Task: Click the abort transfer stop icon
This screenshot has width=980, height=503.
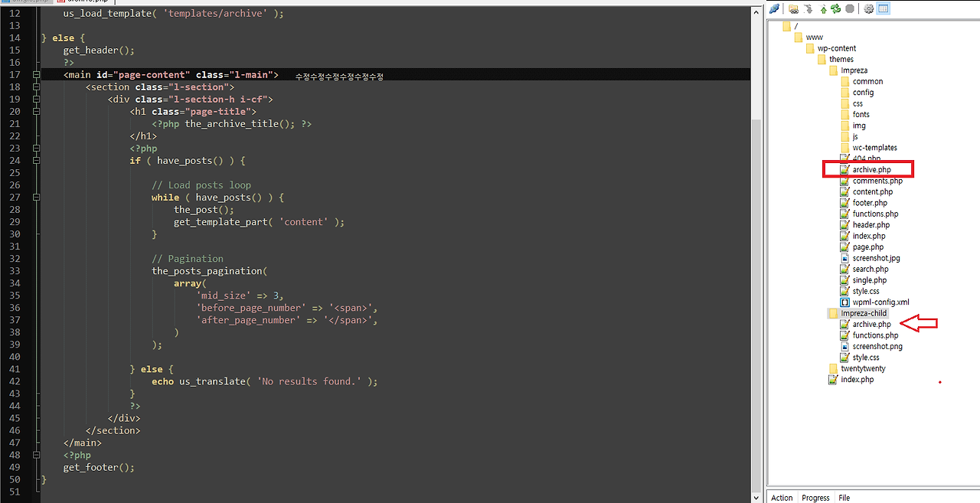Action: click(850, 8)
